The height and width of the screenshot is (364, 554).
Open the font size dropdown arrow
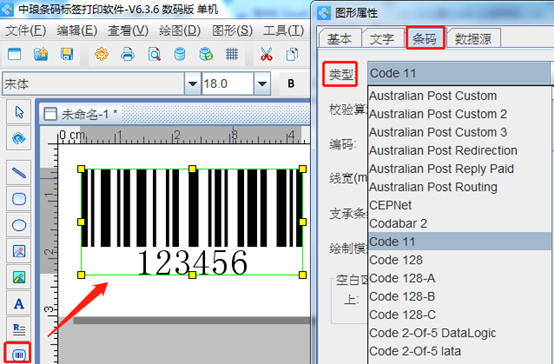pyautogui.click(x=262, y=84)
